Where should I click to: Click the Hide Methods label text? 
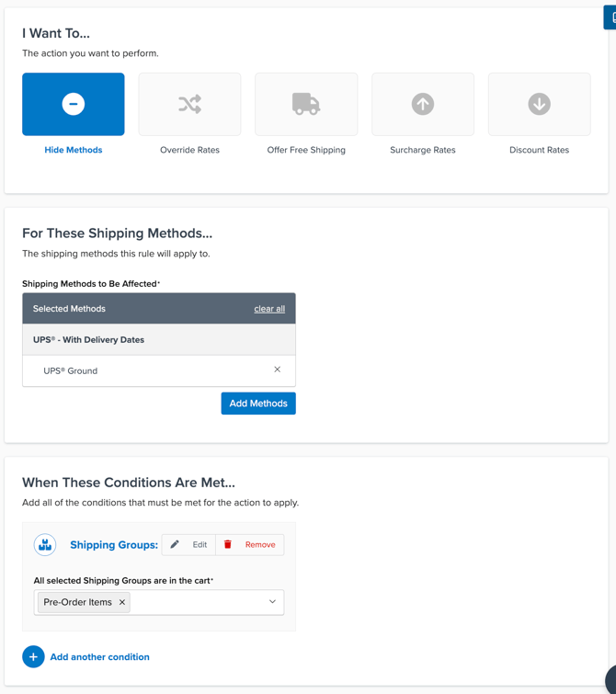pos(74,150)
